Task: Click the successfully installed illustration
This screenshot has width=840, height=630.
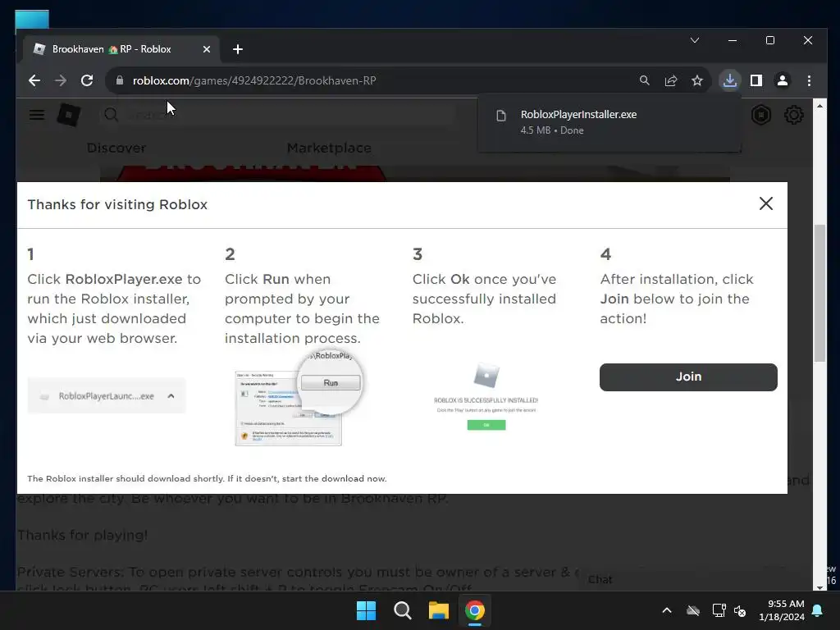Action: tap(486, 396)
